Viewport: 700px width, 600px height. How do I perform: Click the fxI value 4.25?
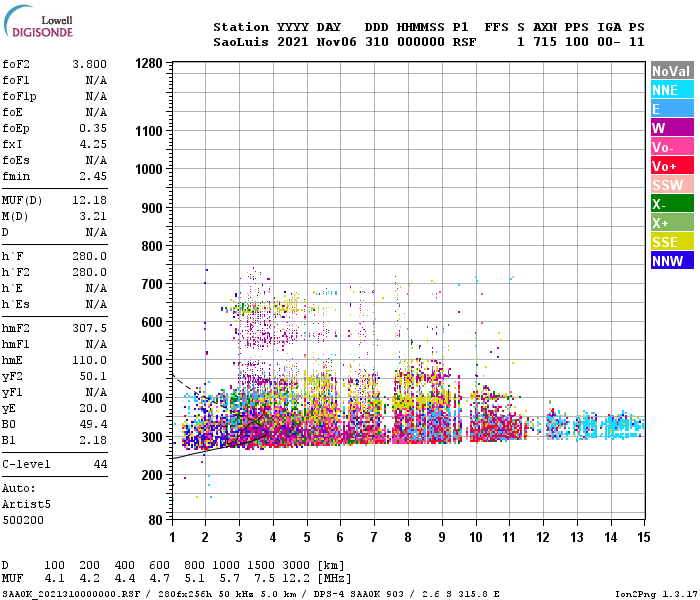tap(93, 144)
